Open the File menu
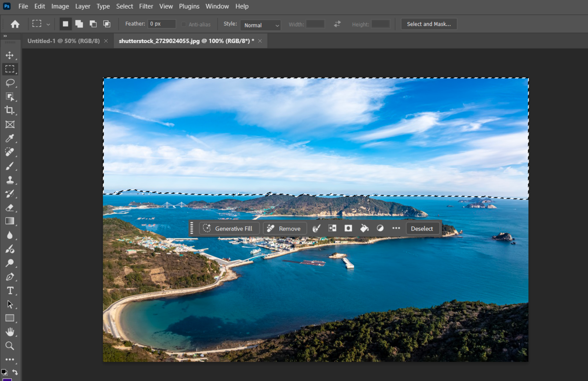 click(23, 6)
